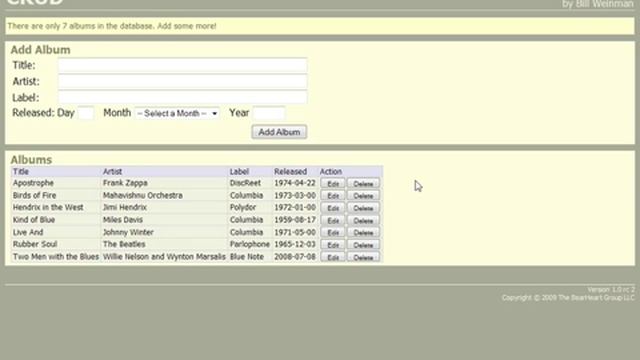Screen dimensions: 640x360
Task: Select the DiscReet label cell
Action: click(x=245, y=183)
